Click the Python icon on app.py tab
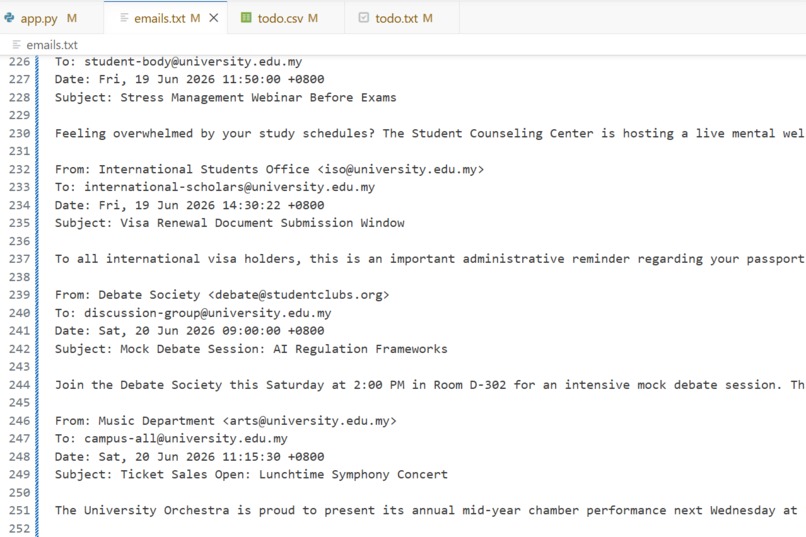The image size is (806, 537). [x=9, y=18]
